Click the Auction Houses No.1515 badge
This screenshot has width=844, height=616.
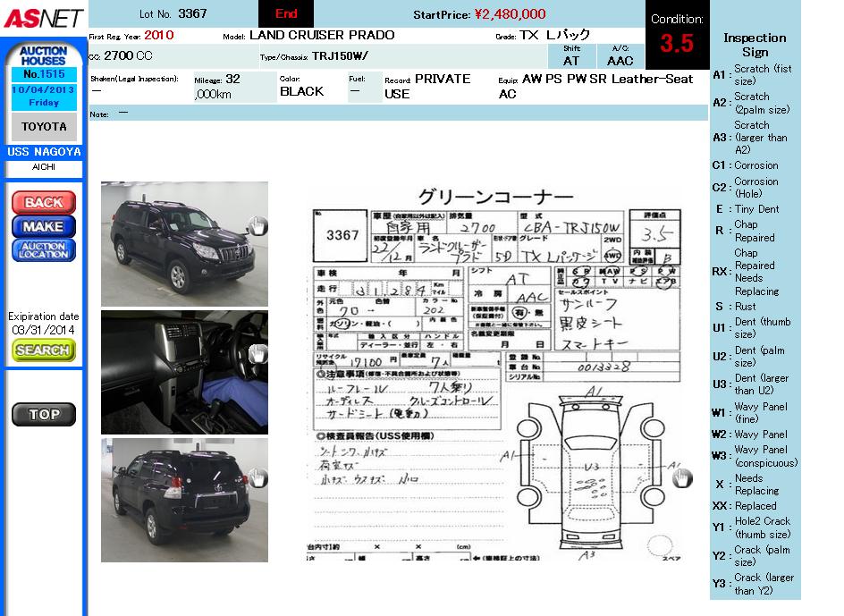coord(43,63)
